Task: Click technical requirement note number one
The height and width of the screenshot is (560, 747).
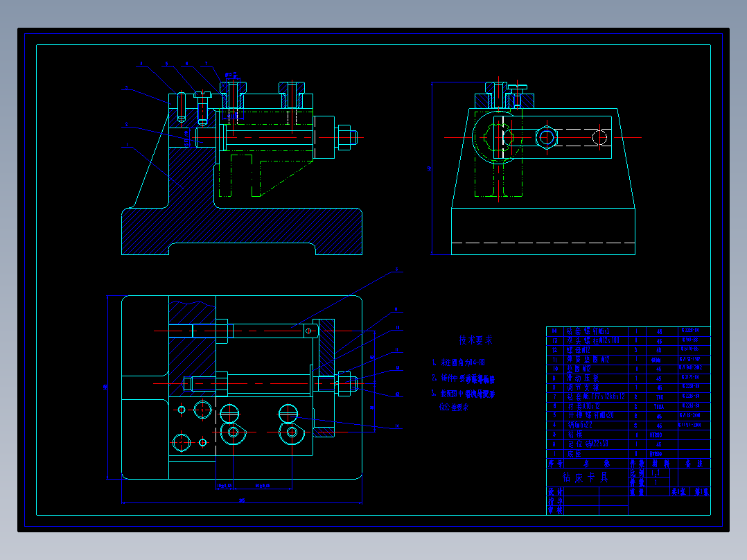Action: [x=458, y=362]
